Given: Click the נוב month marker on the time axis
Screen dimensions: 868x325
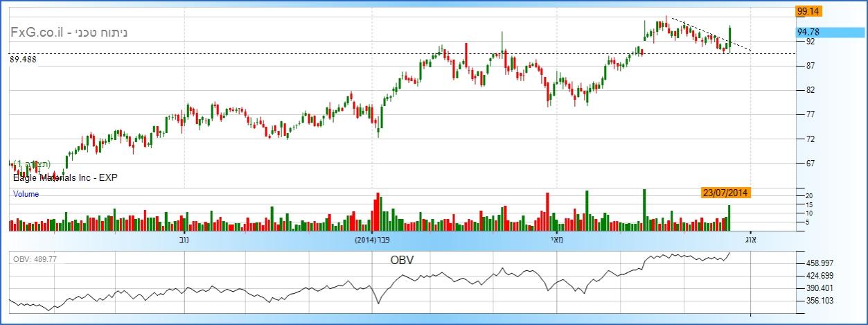Looking at the screenshot, I should tap(184, 240).
